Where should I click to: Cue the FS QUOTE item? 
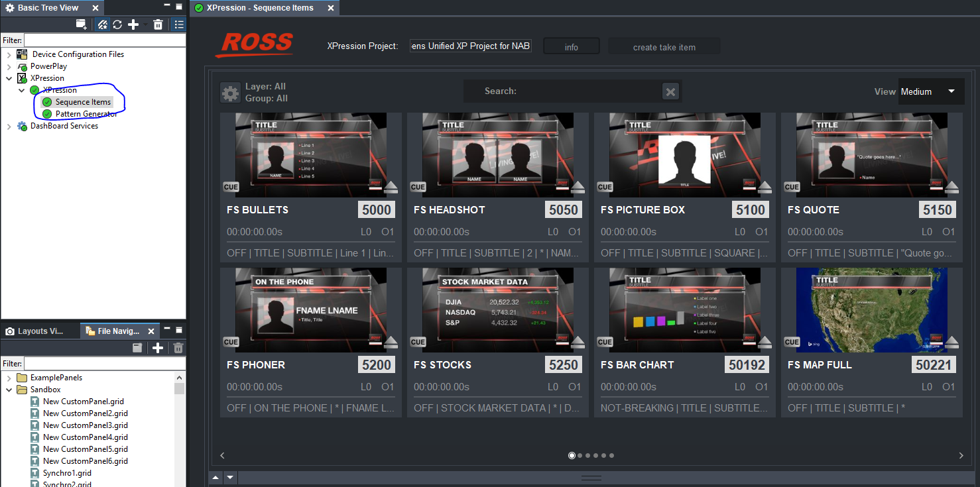(792, 187)
